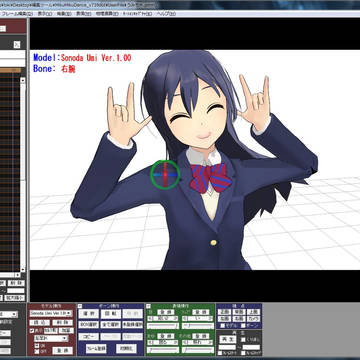This screenshot has height=360, width=360.
Task: Switch to 右面 right view
Action: point(239,319)
